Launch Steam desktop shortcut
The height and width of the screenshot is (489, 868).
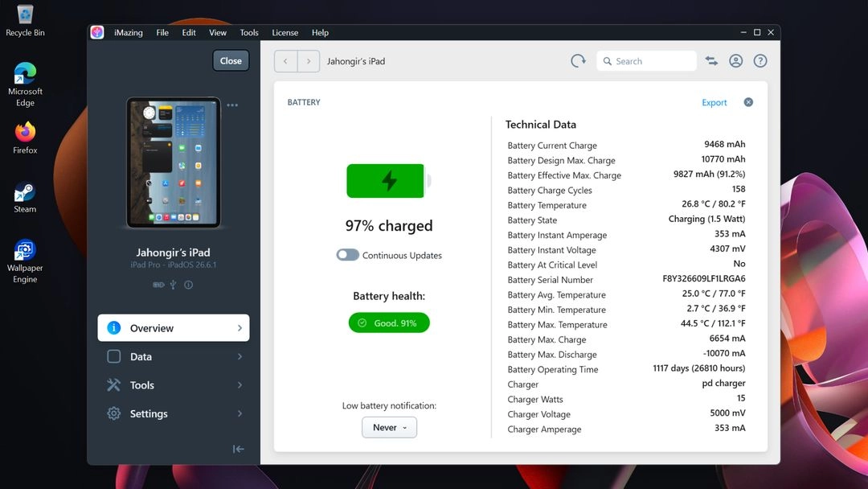pyautogui.click(x=25, y=198)
